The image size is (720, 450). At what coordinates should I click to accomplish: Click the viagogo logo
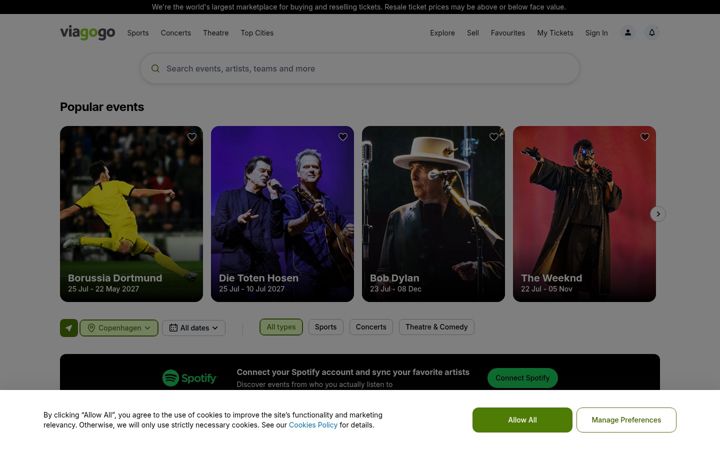click(87, 33)
